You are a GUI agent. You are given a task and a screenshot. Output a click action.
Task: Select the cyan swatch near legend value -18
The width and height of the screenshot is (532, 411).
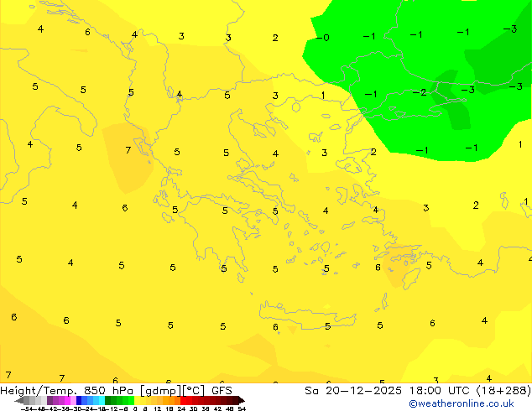pyautogui.click(x=102, y=400)
